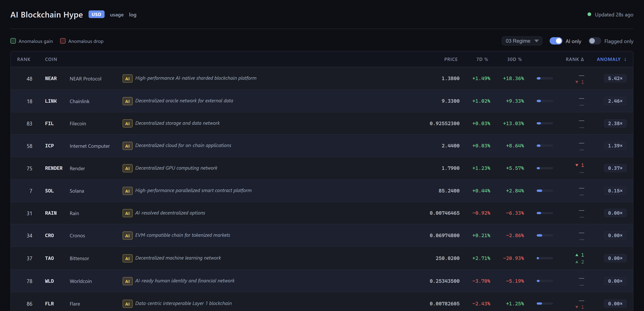Click the RAIN ticker symbol
Viewport: 644px width, 311px height.
click(51, 213)
